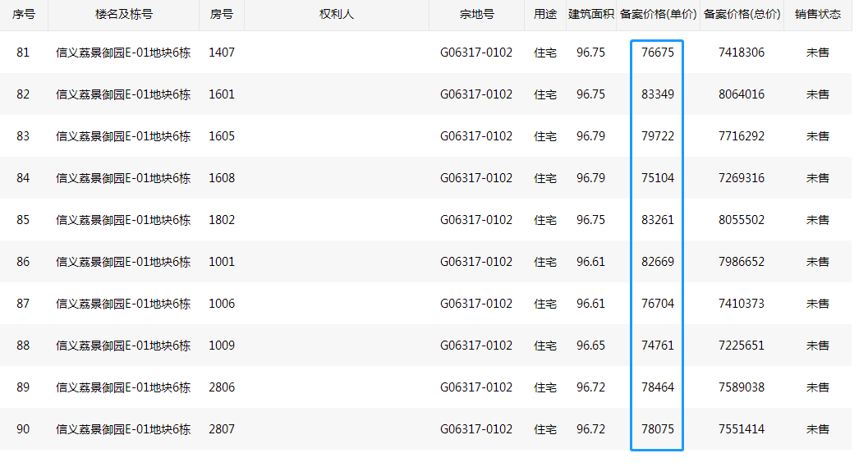Click the 权利人 column header
The width and height of the screenshot is (868, 467).
tap(337, 15)
